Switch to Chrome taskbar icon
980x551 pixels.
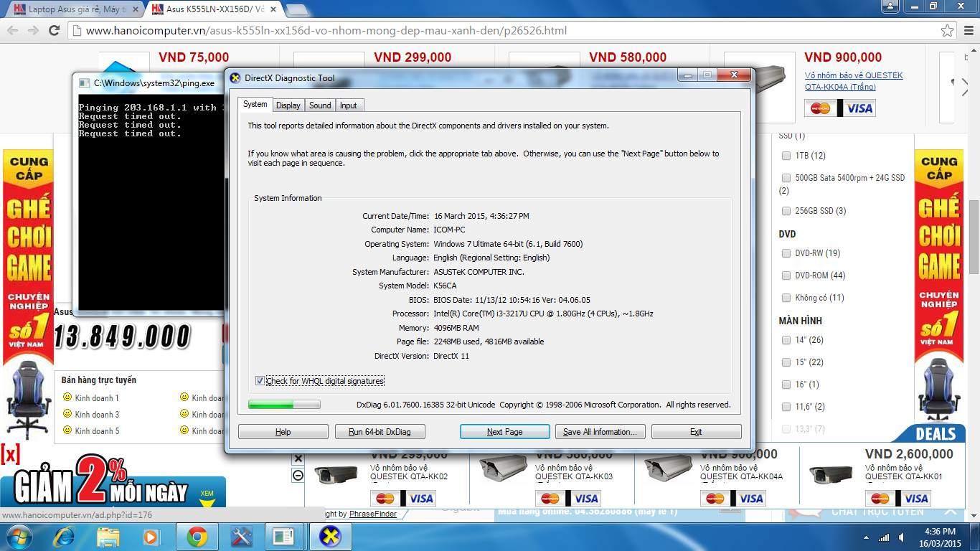click(197, 537)
